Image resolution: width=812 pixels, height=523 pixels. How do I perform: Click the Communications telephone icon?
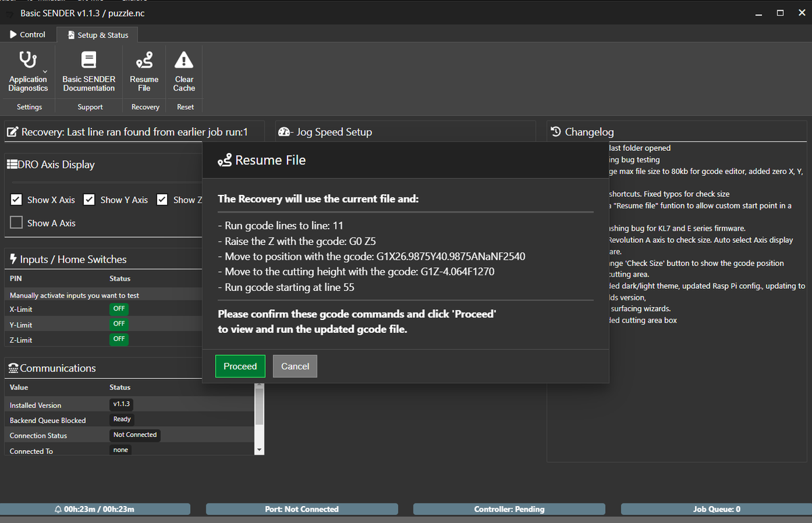pos(12,367)
